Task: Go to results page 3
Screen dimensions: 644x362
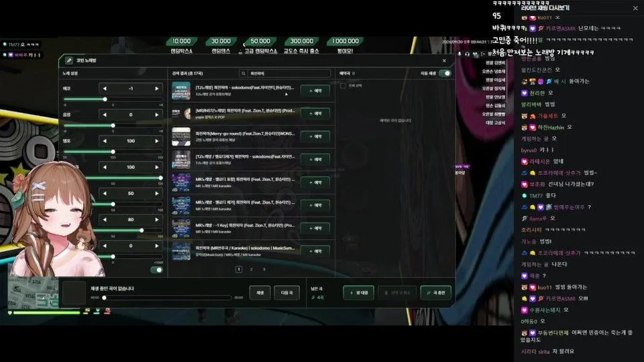Action: [x=264, y=269]
